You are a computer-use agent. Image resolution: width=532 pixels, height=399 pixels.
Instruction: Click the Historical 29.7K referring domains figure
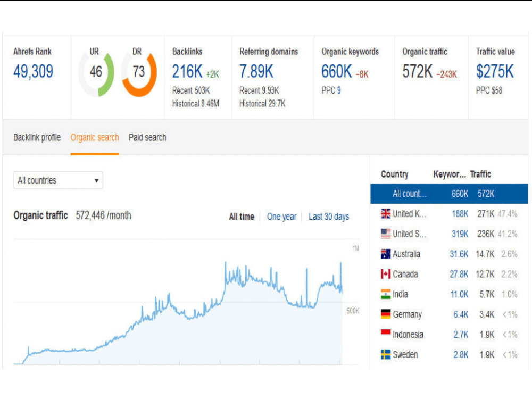pyautogui.click(x=263, y=104)
